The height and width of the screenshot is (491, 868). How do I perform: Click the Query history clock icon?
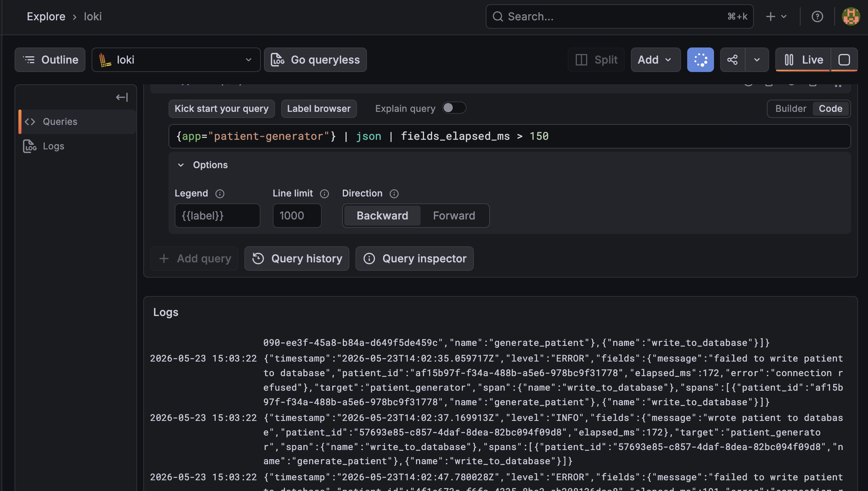coord(258,259)
